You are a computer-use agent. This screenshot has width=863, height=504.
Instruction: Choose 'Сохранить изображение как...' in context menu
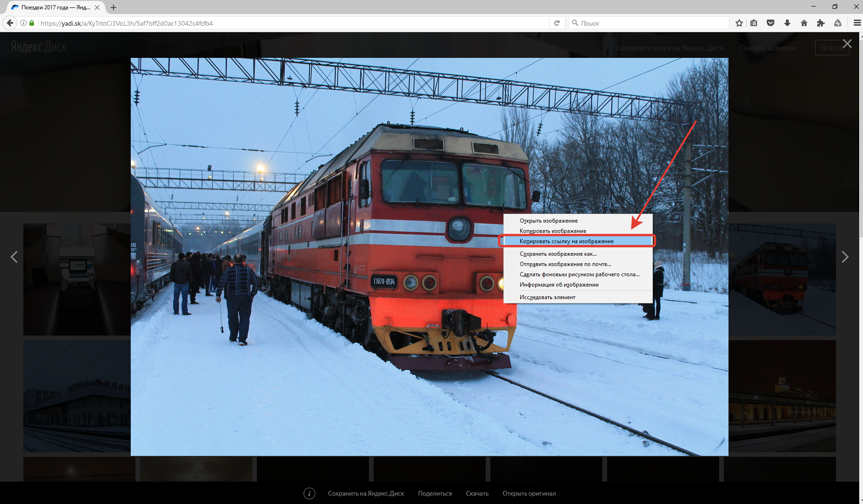[558, 254]
